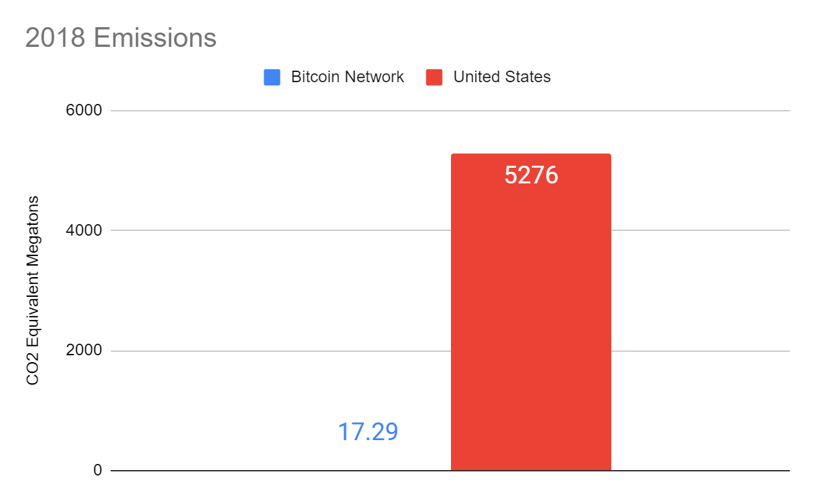Select the 2000 horizontal gridline
The width and height of the screenshot is (815, 504).
[272, 351]
